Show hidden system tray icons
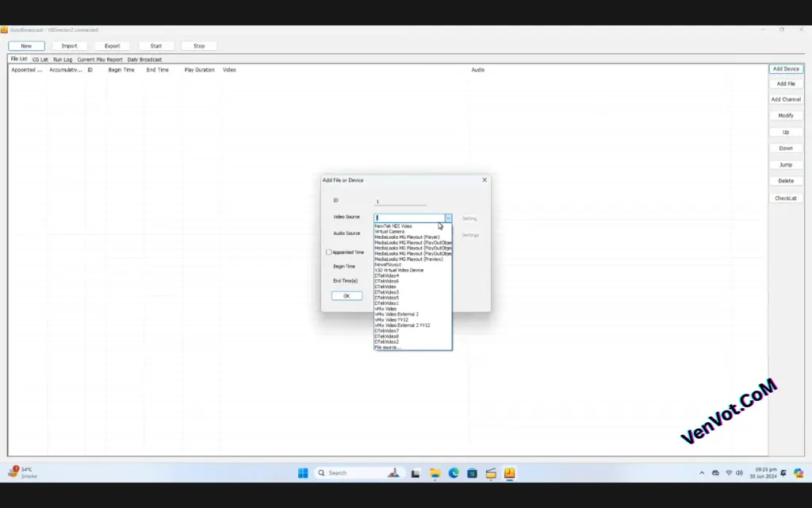Image resolution: width=812 pixels, height=508 pixels. 702,473
